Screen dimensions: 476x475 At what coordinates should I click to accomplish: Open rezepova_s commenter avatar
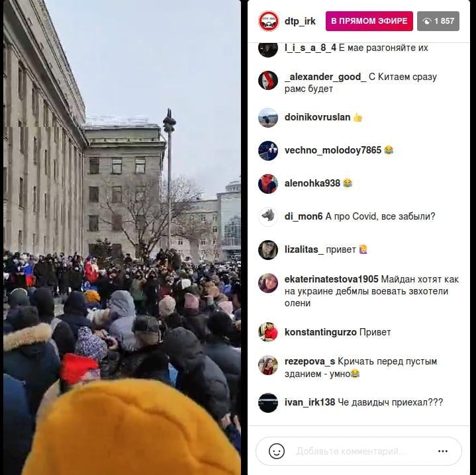[267, 365]
